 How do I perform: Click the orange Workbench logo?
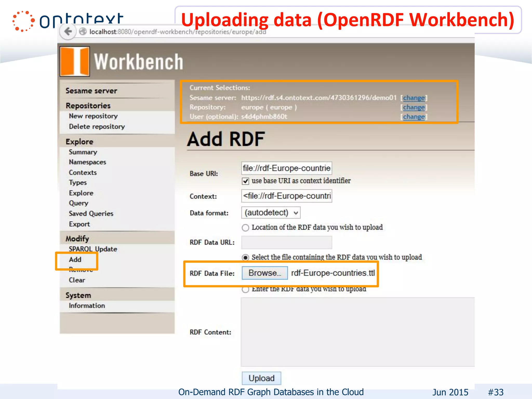pyautogui.click(x=75, y=61)
